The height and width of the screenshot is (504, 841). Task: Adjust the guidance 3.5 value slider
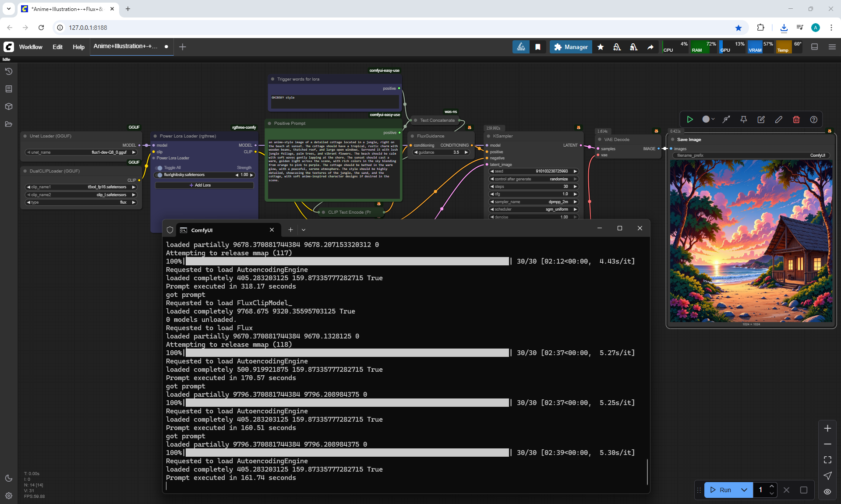point(441,152)
